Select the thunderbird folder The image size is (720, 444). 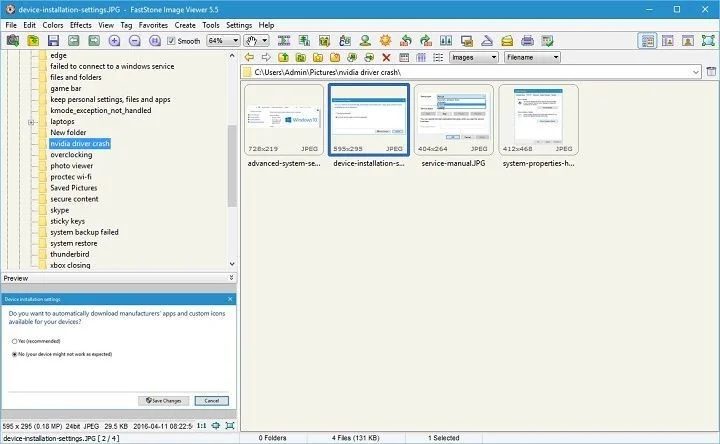(x=70, y=254)
